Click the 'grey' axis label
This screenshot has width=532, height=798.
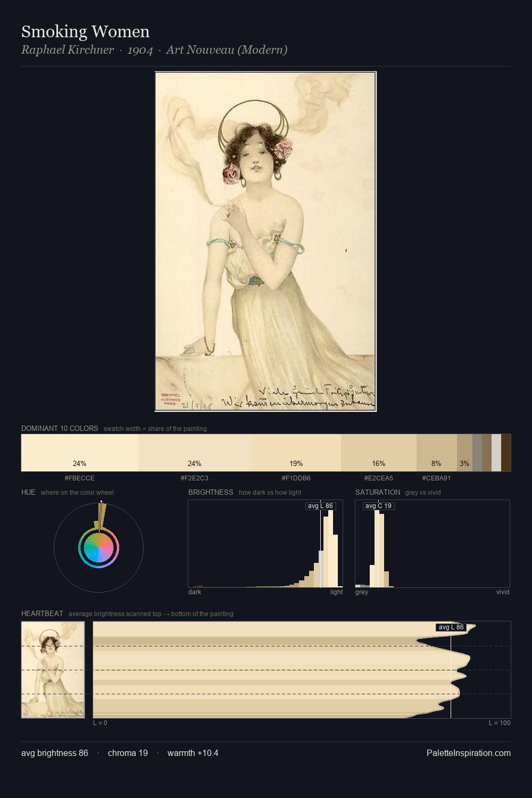362,592
